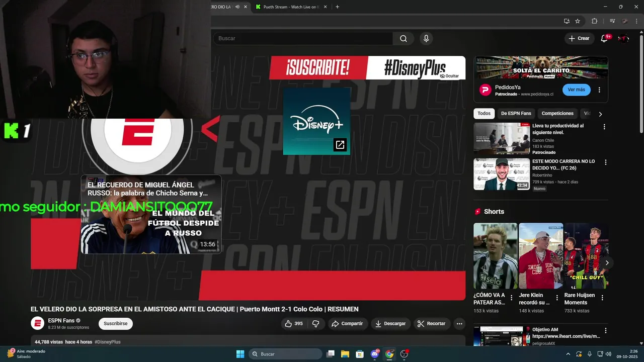Click the Compartir share button
The height and width of the screenshot is (362, 644).
tap(347, 324)
